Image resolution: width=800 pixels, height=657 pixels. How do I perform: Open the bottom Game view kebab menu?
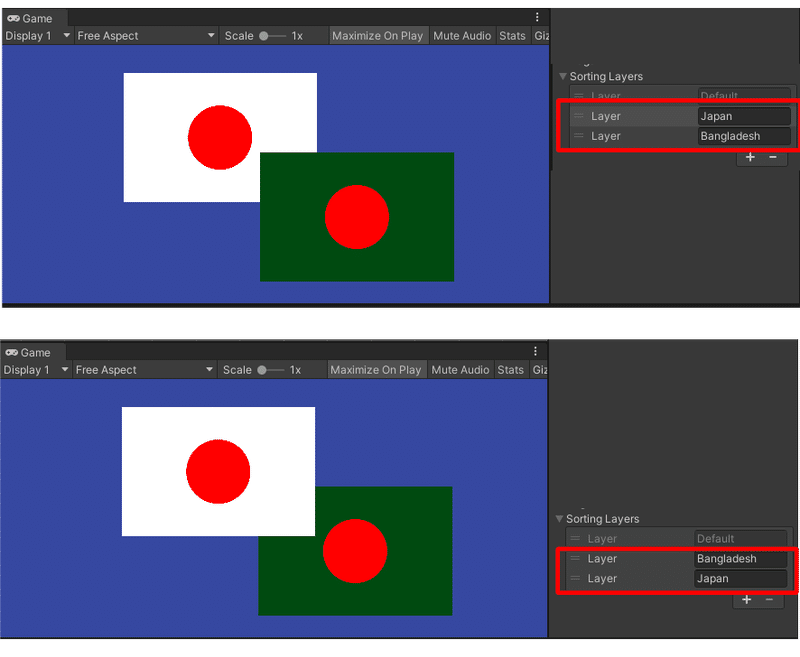(x=535, y=351)
